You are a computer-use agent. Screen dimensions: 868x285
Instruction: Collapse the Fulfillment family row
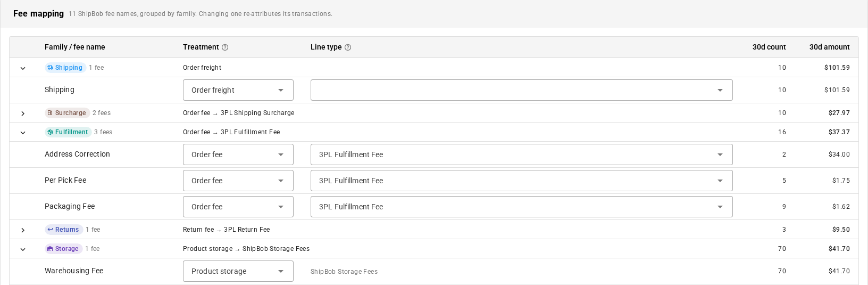pyautogui.click(x=23, y=133)
